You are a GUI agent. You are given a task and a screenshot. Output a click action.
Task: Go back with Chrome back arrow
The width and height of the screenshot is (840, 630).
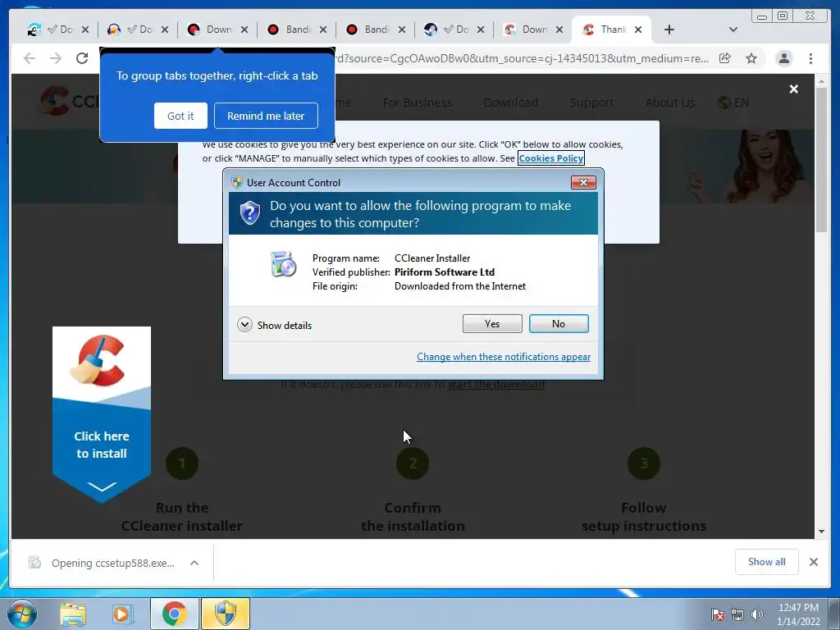[x=30, y=58]
